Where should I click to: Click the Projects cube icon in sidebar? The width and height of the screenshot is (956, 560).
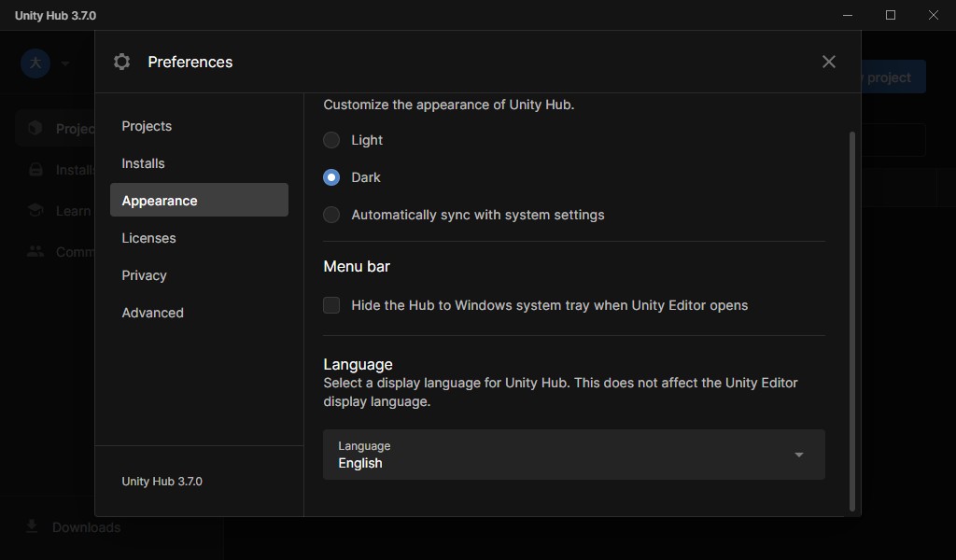35,128
